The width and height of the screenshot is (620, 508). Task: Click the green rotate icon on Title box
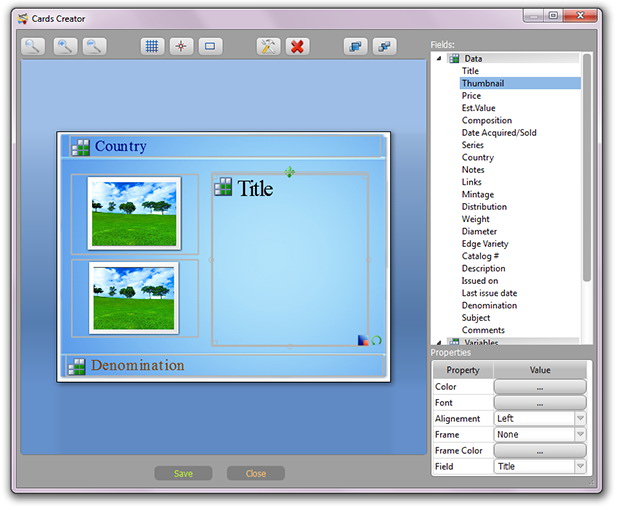(x=376, y=340)
